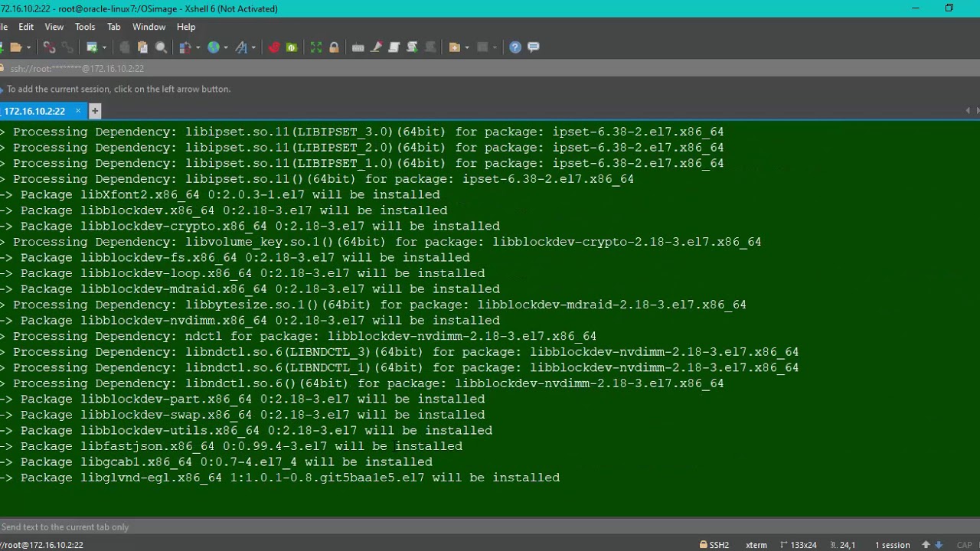
Task: Click the Feedback speech bubble icon
Action: [534, 47]
